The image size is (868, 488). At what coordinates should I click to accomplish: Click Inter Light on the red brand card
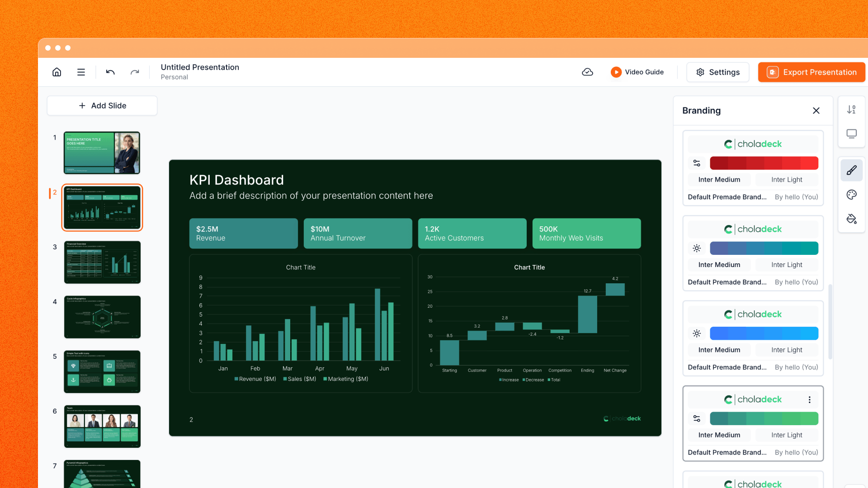pos(787,180)
